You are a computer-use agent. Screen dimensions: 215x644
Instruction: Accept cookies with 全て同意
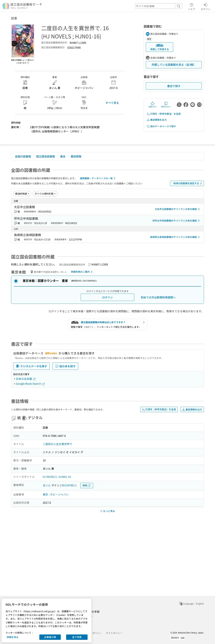(x=77, y=637)
